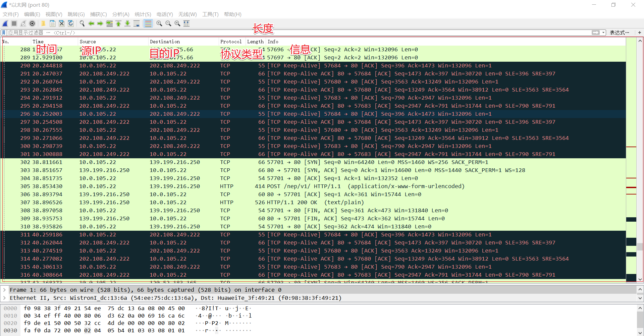Jump to the first packet

click(118, 23)
